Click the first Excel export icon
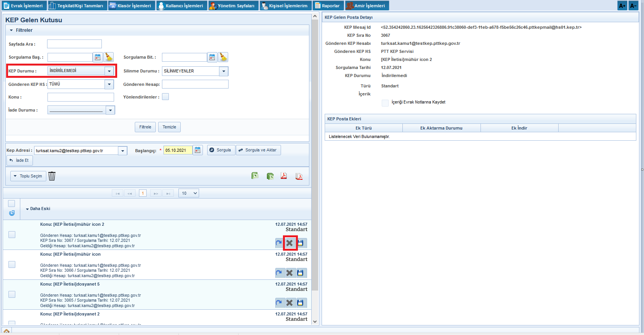Viewport: 644px width, 335px height. pos(255,176)
